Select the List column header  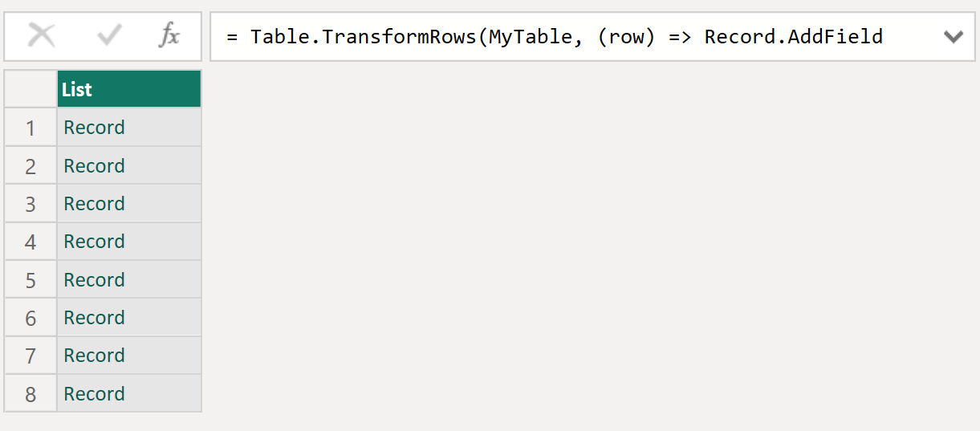pyautogui.click(x=128, y=89)
